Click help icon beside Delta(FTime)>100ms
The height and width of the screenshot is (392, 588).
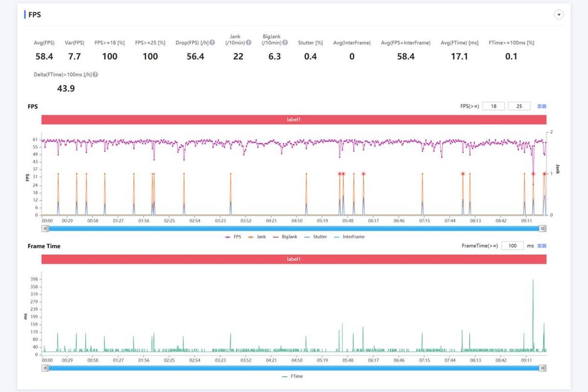(95, 74)
